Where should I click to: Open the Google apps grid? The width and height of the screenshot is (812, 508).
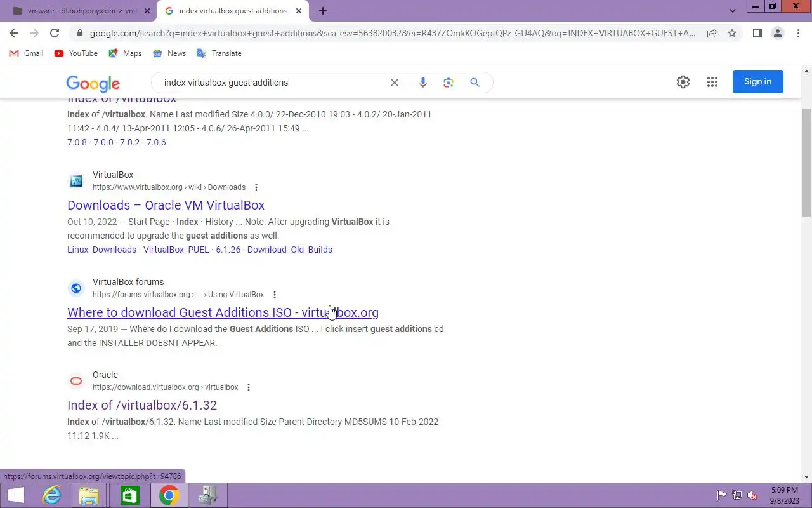tap(712, 82)
